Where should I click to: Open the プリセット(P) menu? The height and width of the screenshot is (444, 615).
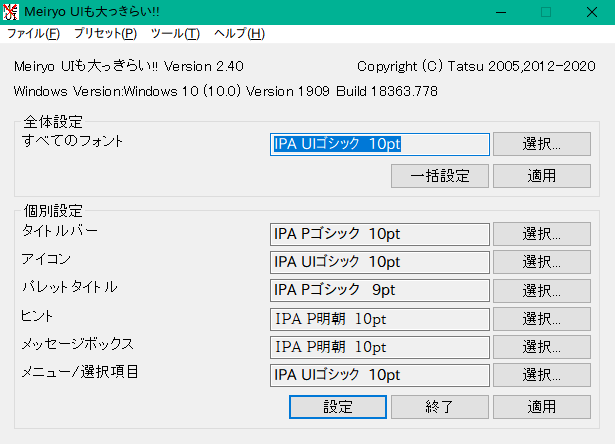(105, 34)
